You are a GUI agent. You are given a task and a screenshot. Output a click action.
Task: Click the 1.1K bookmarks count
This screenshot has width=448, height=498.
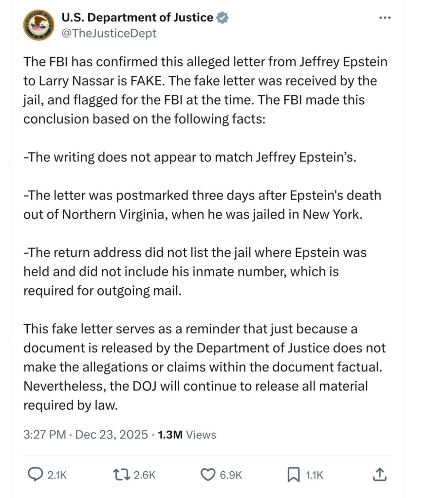pyautogui.click(x=315, y=475)
